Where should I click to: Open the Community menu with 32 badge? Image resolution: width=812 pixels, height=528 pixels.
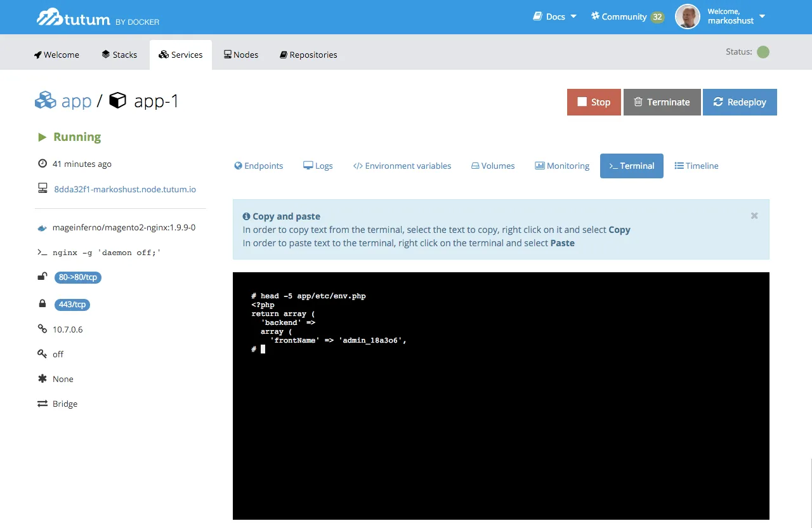(627, 16)
